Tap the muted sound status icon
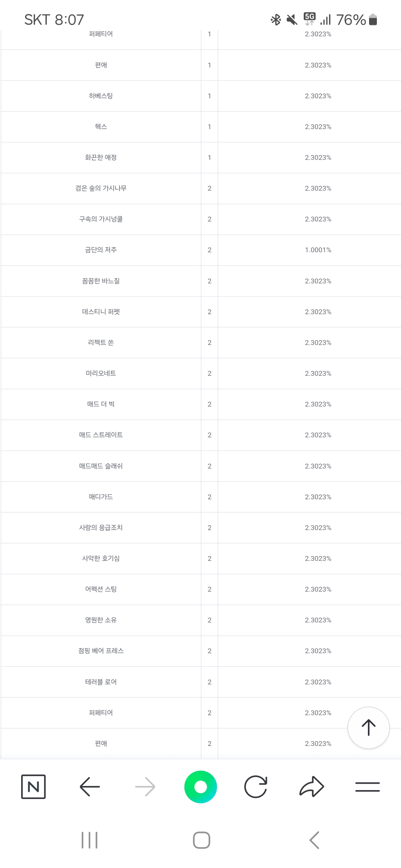The height and width of the screenshot is (868, 401). pos(292,20)
